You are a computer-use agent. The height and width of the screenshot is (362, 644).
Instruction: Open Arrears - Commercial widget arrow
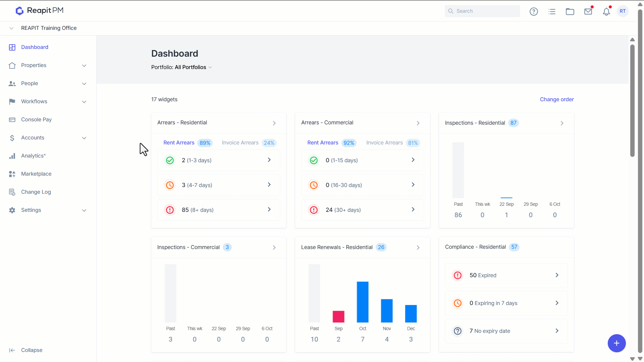pyautogui.click(x=418, y=123)
